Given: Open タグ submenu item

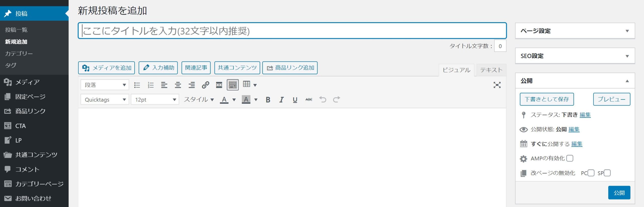Looking at the screenshot, I should coord(11,65).
